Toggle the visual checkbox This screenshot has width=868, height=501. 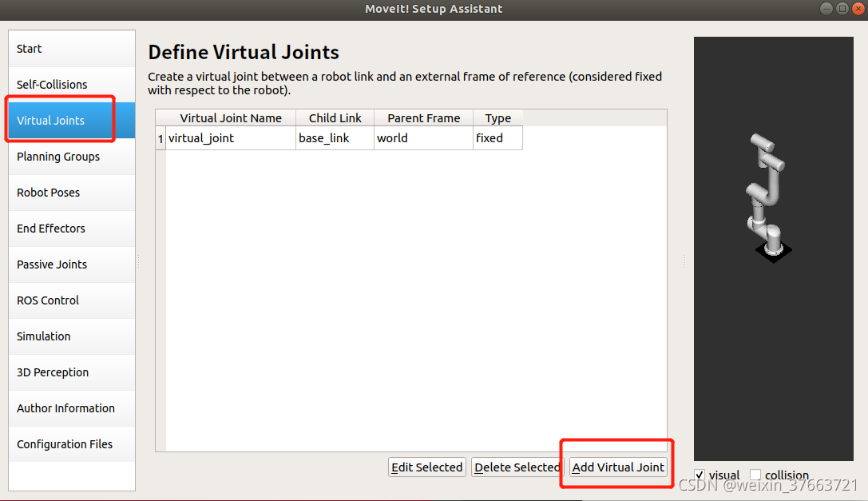click(x=700, y=475)
